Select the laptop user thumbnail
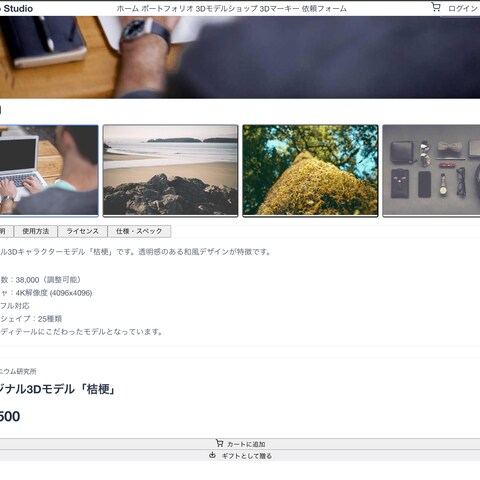Image resolution: width=480 pixels, height=480 pixels. click(49, 171)
